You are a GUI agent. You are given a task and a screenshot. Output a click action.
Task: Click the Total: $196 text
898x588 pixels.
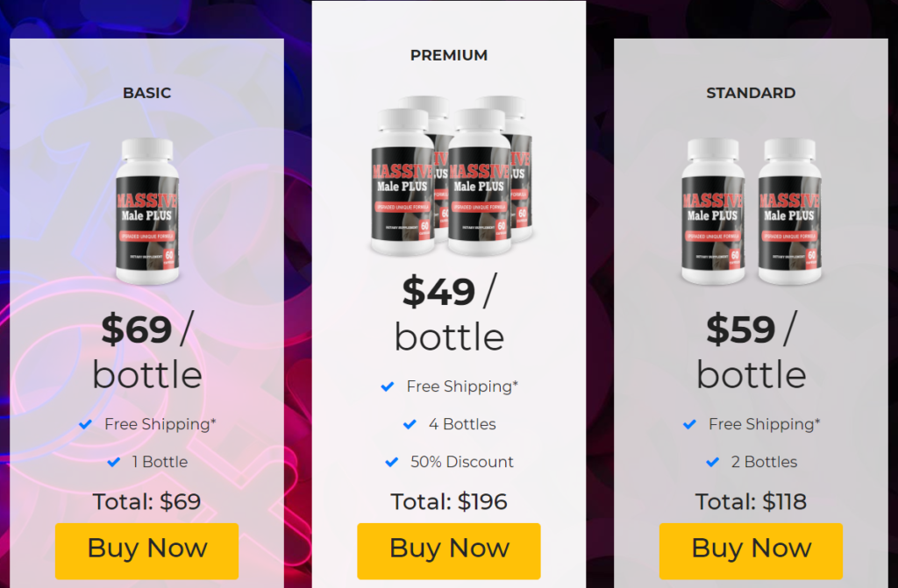[449, 501]
